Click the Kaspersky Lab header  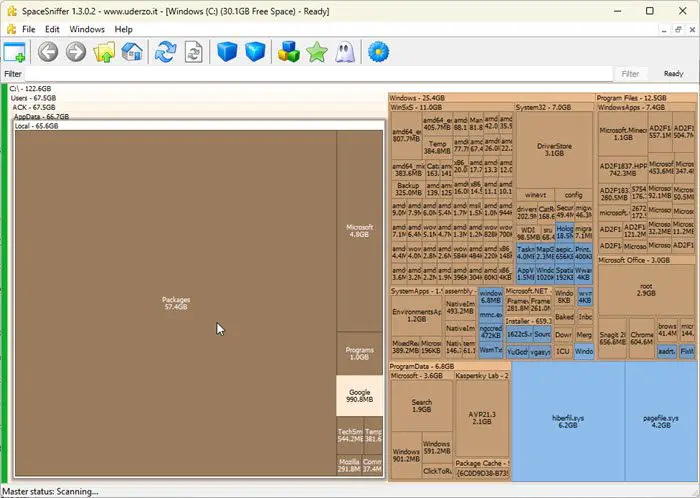(x=482, y=376)
